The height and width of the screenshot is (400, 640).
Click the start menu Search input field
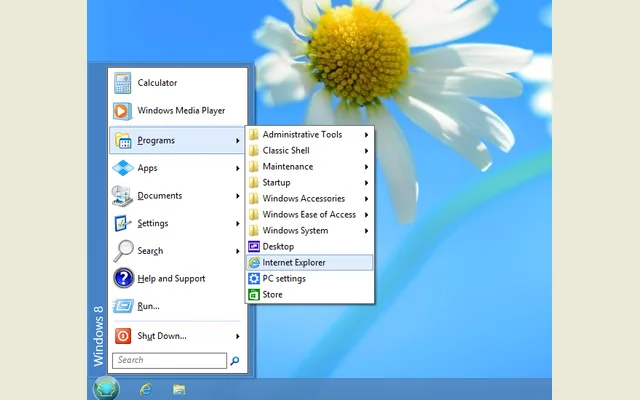tap(169, 360)
